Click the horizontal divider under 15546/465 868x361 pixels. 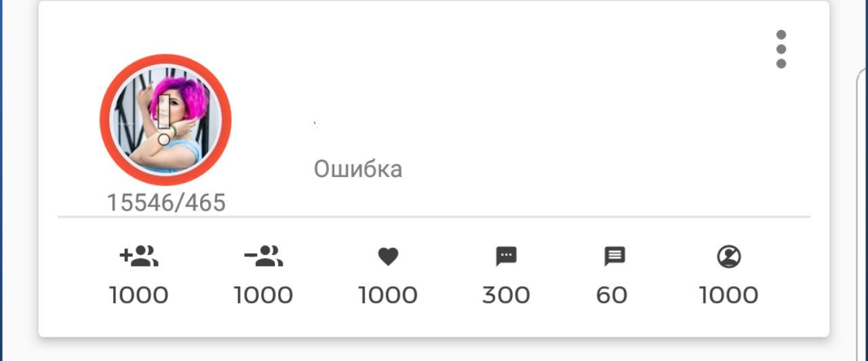tap(434, 217)
